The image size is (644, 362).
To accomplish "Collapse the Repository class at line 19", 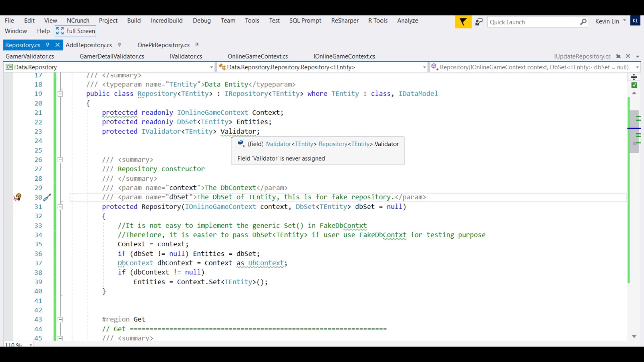I will tap(60, 94).
